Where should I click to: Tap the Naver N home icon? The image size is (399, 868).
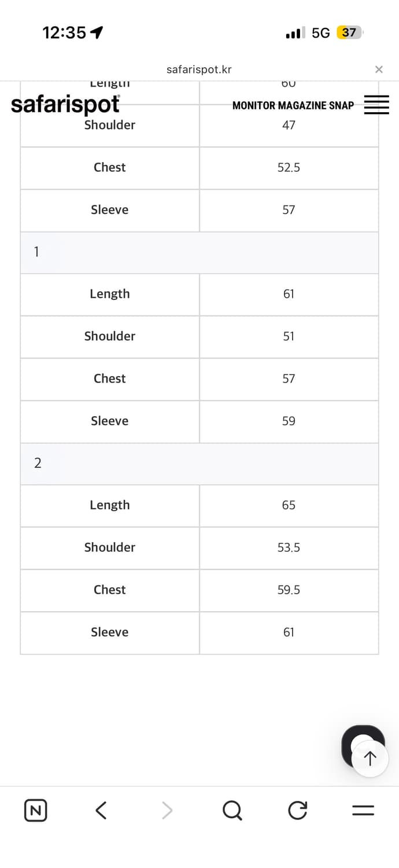(36, 810)
